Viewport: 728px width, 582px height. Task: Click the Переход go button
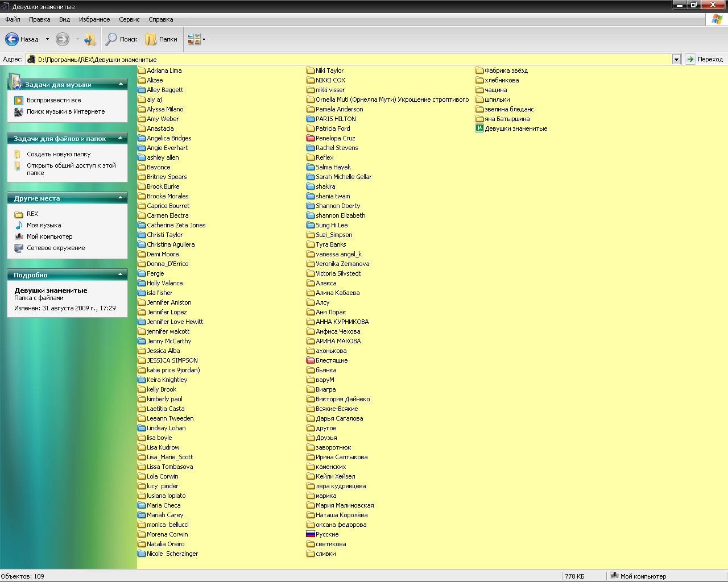[704, 59]
